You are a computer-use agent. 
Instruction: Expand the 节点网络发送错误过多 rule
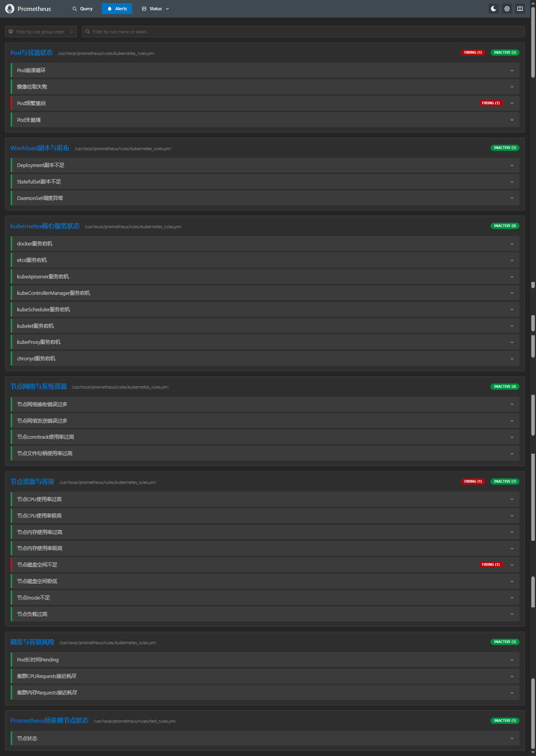point(265,421)
